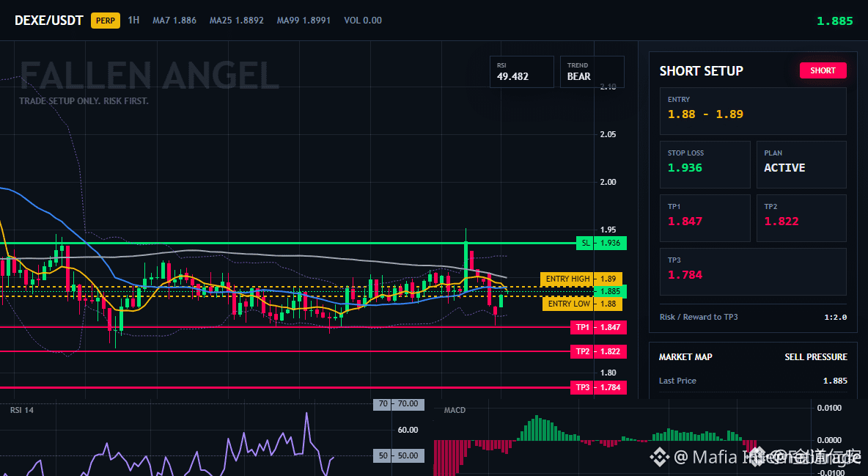Click the STOP LOSS 1.936 card
Viewport: 868px width, 476px height.
pos(705,164)
